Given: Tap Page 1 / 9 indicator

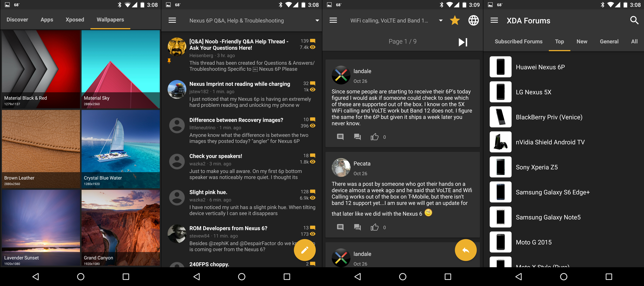Looking at the screenshot, I should pos(403,42).
